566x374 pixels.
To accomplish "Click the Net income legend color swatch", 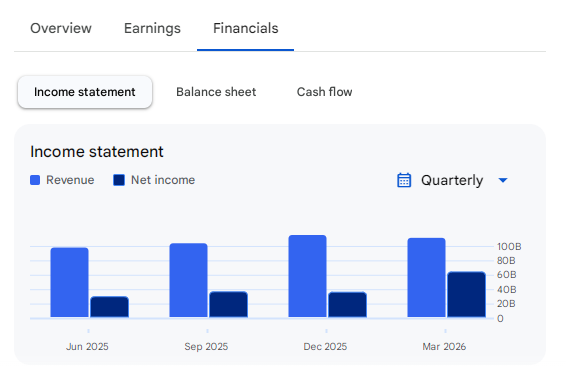I will (x=119, y=180).
